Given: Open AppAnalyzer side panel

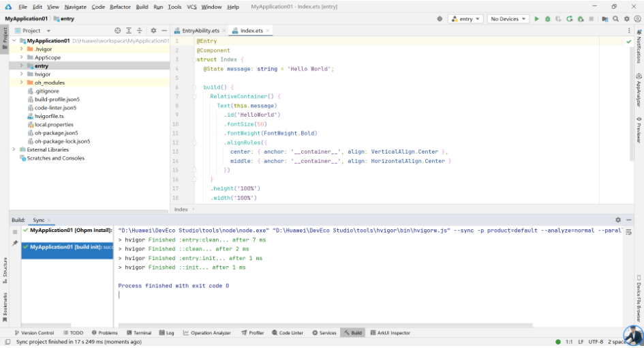Looking at the screenshot, I should click(639, 90).
